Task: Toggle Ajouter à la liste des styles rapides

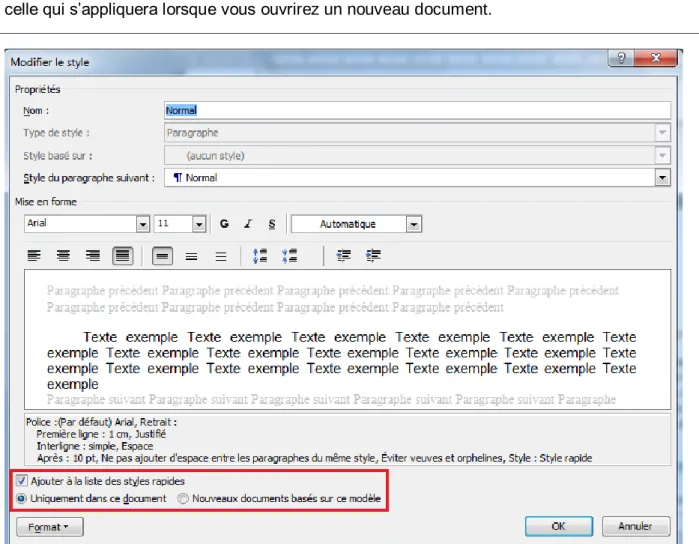Action: pyautogui.click(x=21, y=481)
